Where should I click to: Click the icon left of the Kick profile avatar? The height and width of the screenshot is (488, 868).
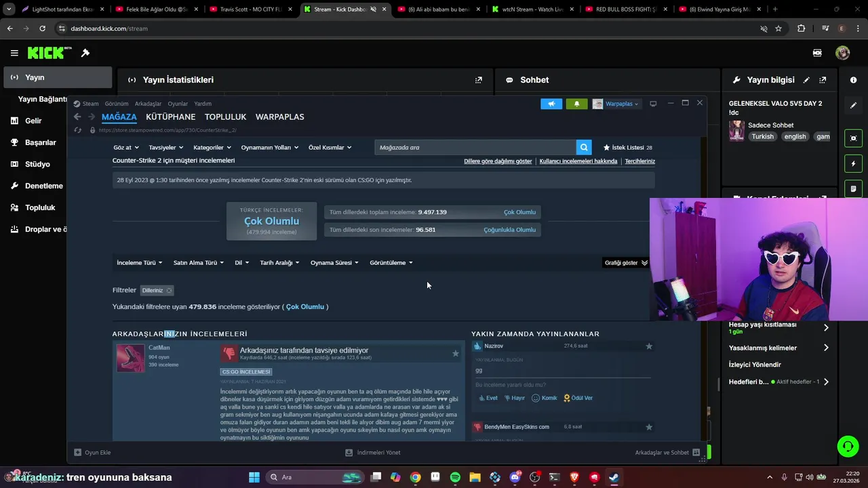click(x=817, y=53)
